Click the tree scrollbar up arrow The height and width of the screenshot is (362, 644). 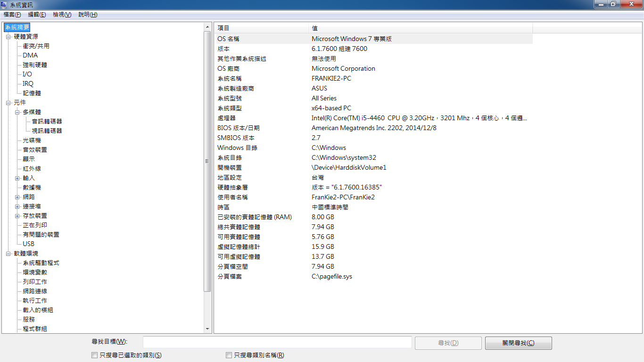tap(208, 27)
